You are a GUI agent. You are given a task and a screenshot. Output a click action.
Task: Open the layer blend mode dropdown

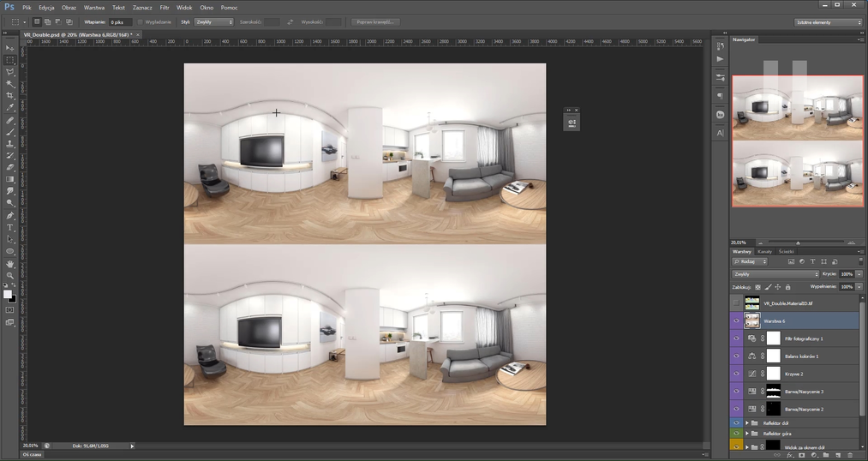pyautogui.click(x=775, y=274)
